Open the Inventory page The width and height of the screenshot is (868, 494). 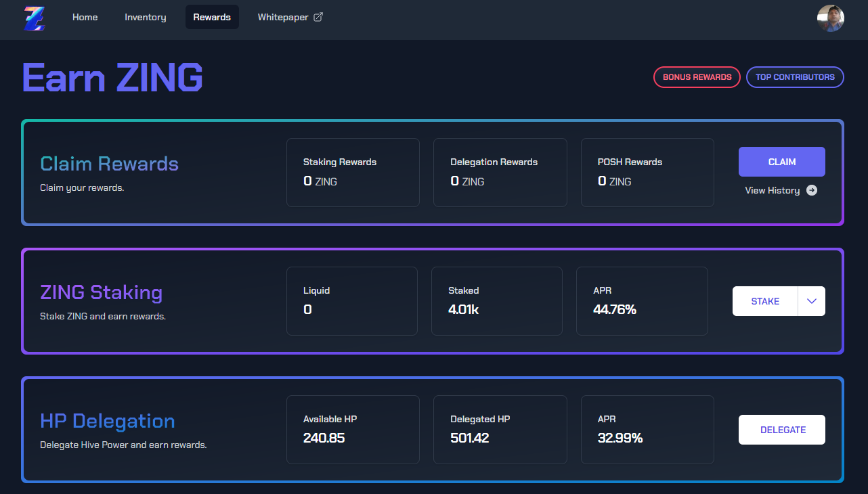click(x=146, y=17)
